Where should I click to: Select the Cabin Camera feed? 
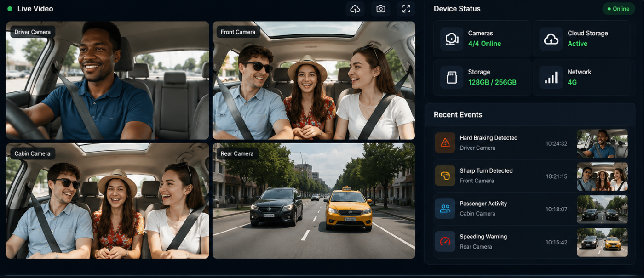107,201
